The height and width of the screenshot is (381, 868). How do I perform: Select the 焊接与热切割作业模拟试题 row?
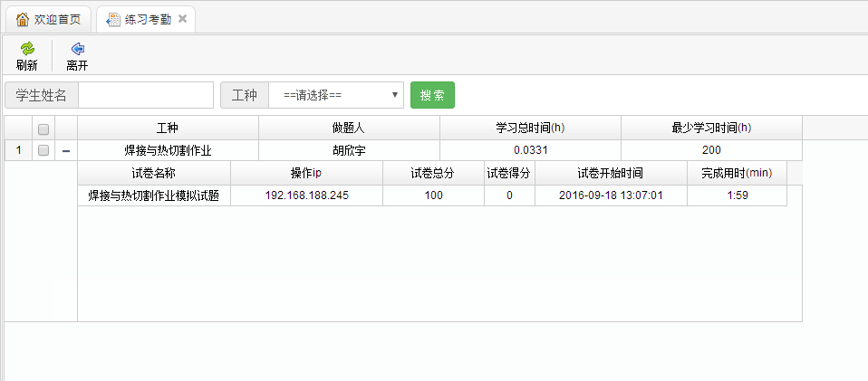coord(154,195)
